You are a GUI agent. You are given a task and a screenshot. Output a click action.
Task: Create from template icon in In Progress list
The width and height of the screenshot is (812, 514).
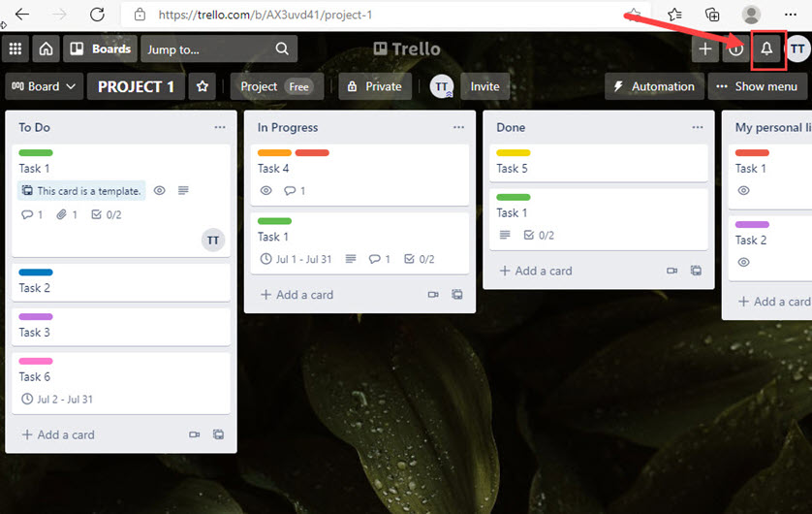click(x=457, y=295)
